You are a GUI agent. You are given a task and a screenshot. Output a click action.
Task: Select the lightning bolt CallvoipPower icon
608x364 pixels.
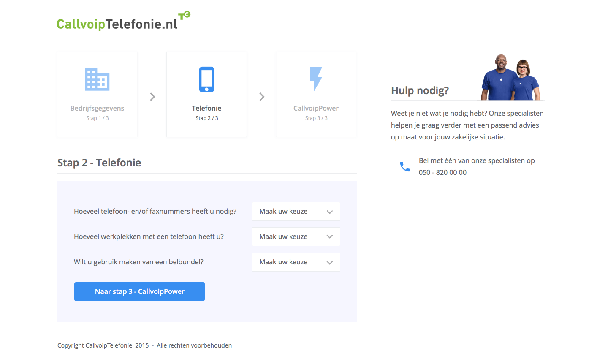tap(316, 79)
